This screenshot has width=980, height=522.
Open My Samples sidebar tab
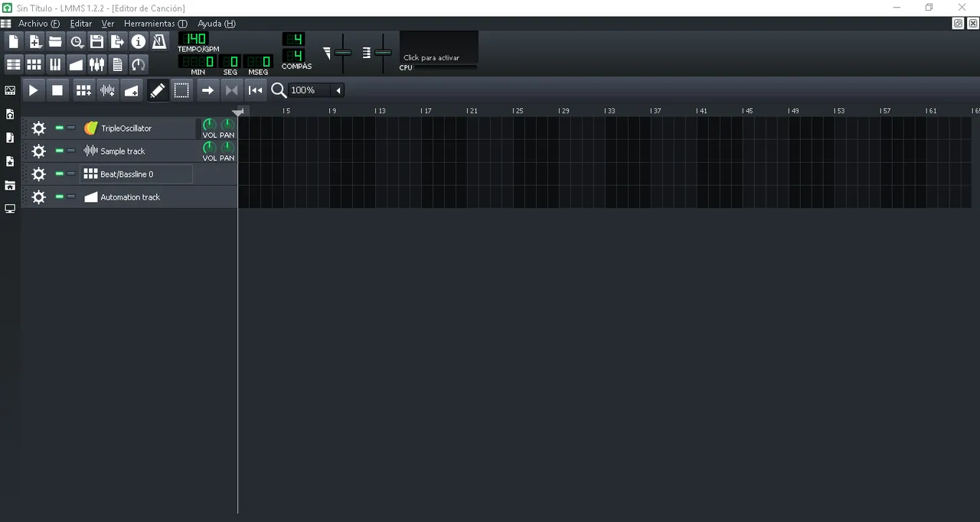pos(10,138)
